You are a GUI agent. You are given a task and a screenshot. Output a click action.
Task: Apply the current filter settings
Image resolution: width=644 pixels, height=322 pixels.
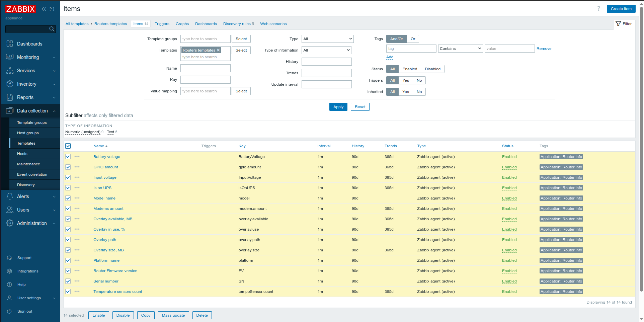tap(338, 107)
